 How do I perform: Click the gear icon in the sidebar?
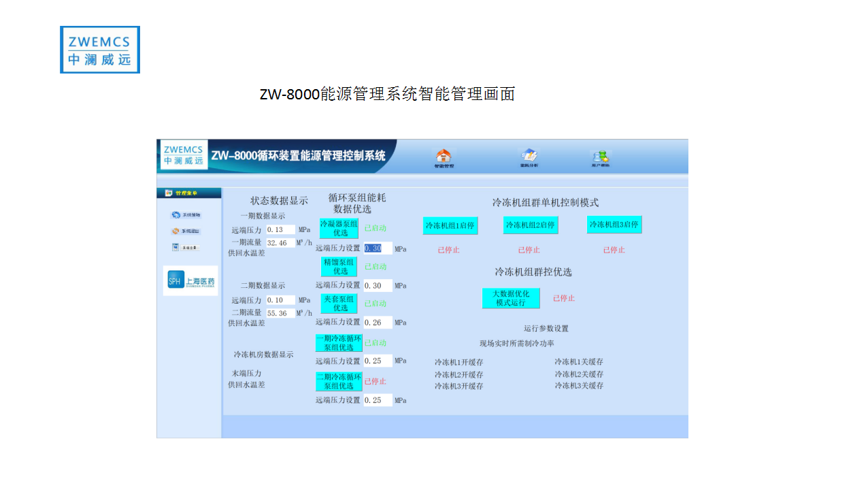click(176, 215)
